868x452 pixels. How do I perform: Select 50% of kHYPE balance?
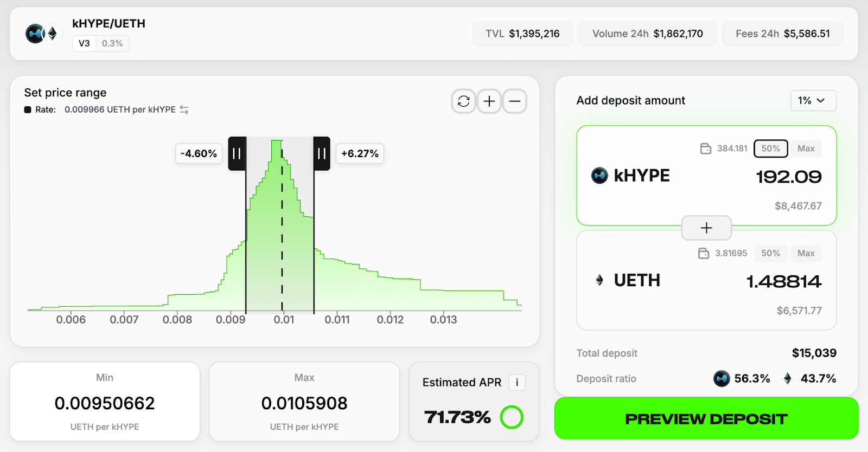pos(770,148)
